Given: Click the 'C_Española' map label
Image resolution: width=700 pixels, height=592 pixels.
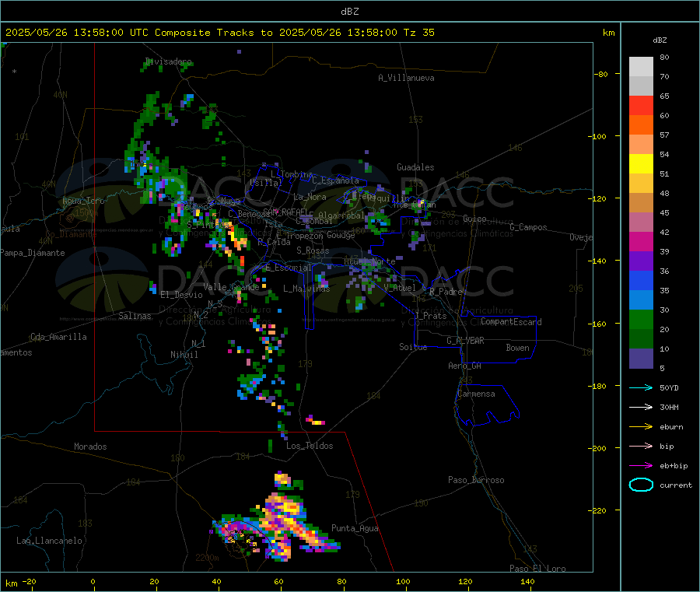Looking at the screenshot, I should point(336,180).
